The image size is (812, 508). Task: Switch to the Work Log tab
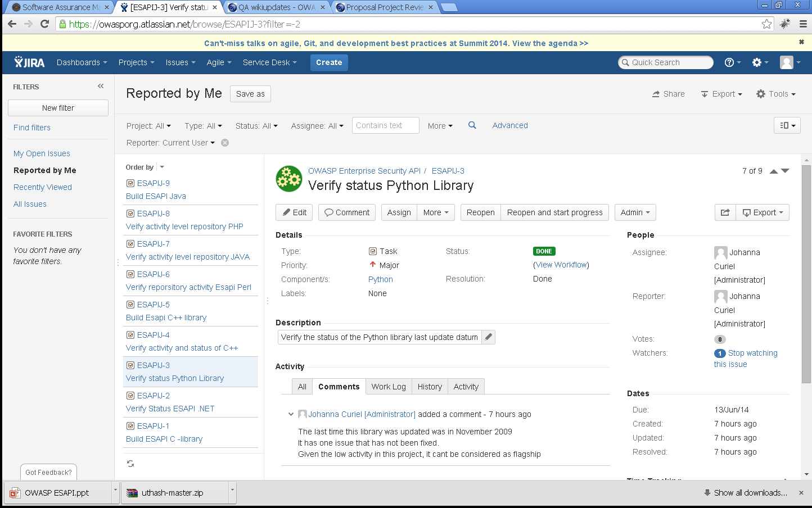click(x=388, y=387)
